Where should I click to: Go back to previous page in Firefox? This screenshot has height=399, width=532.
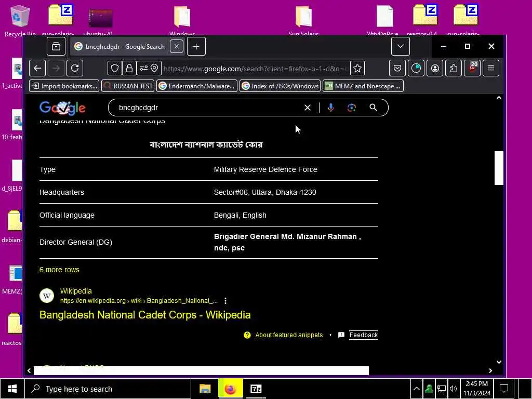tap(37, 69)
